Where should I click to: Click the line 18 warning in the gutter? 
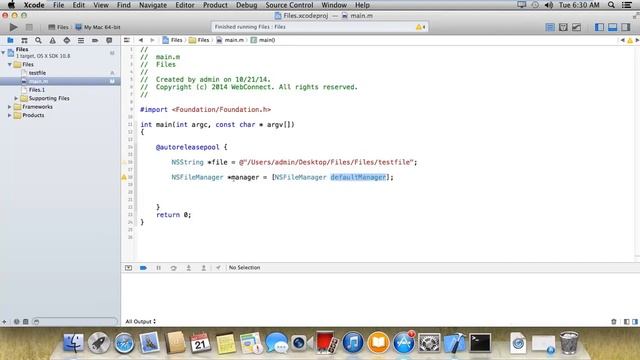(124, 177)
